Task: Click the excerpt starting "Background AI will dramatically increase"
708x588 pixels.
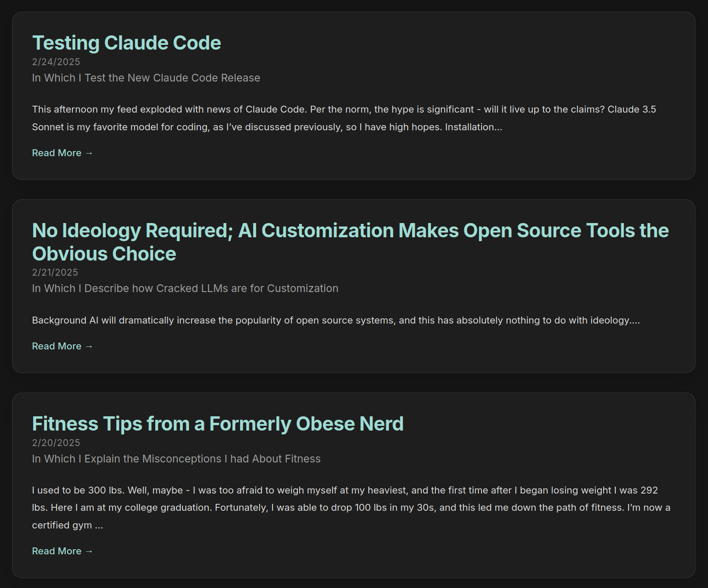Action: click(x=336, y=321)
